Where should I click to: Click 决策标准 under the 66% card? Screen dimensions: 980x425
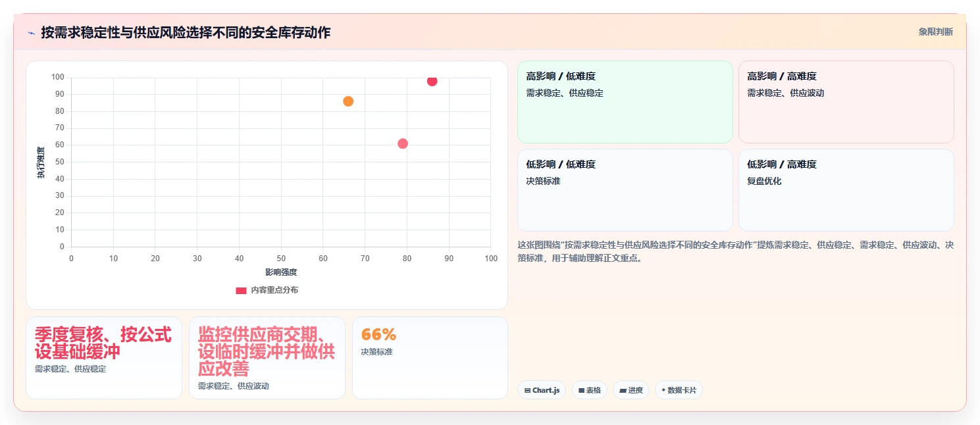click(x=376, y=352)
